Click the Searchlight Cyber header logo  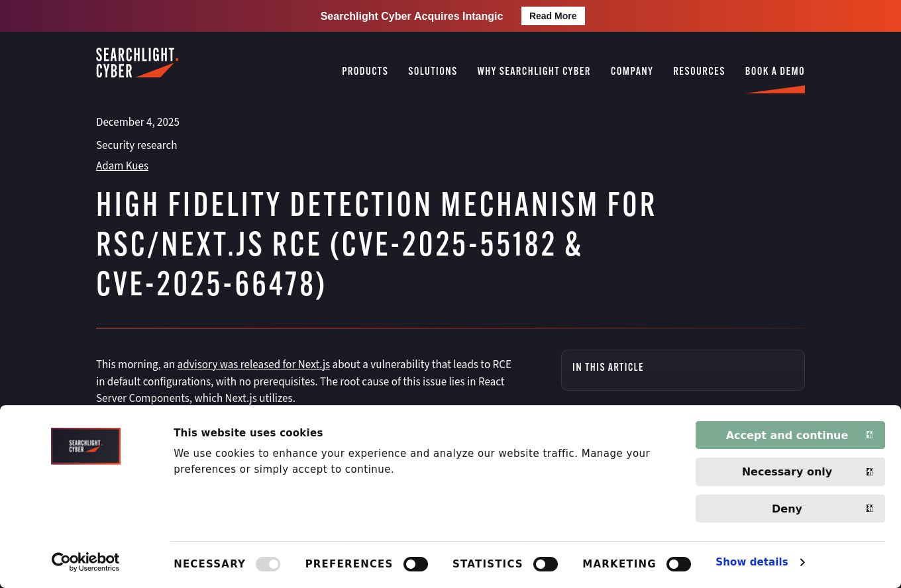pos(136,63)
